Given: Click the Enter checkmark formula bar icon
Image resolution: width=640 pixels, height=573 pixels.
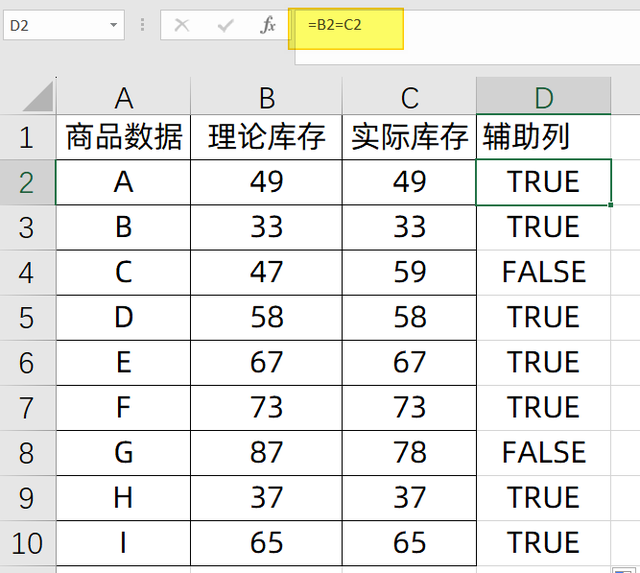Looking at the screenshot, I should [225, 25].
